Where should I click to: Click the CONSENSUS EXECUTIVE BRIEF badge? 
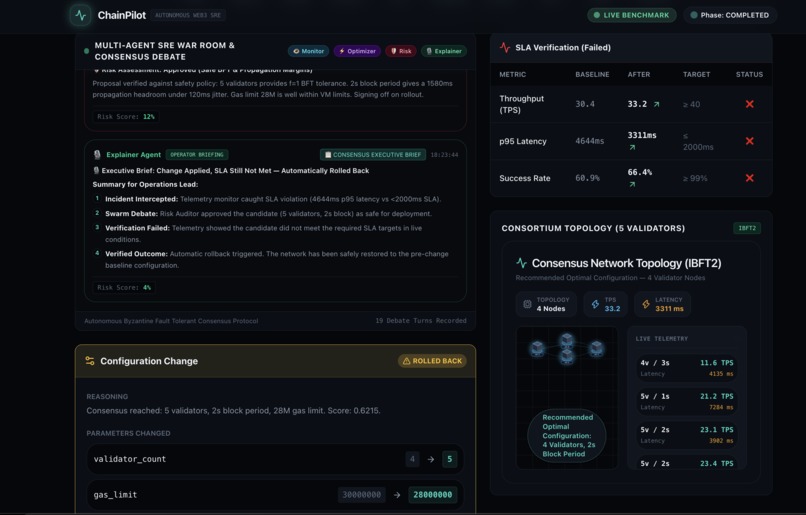[373, 154]
